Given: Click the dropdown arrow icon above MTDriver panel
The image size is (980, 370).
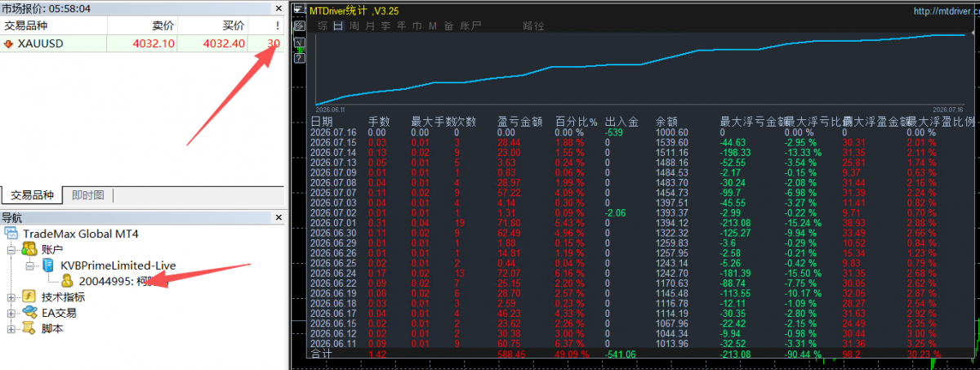Looking at the screenshot, I should pos(299,9).
